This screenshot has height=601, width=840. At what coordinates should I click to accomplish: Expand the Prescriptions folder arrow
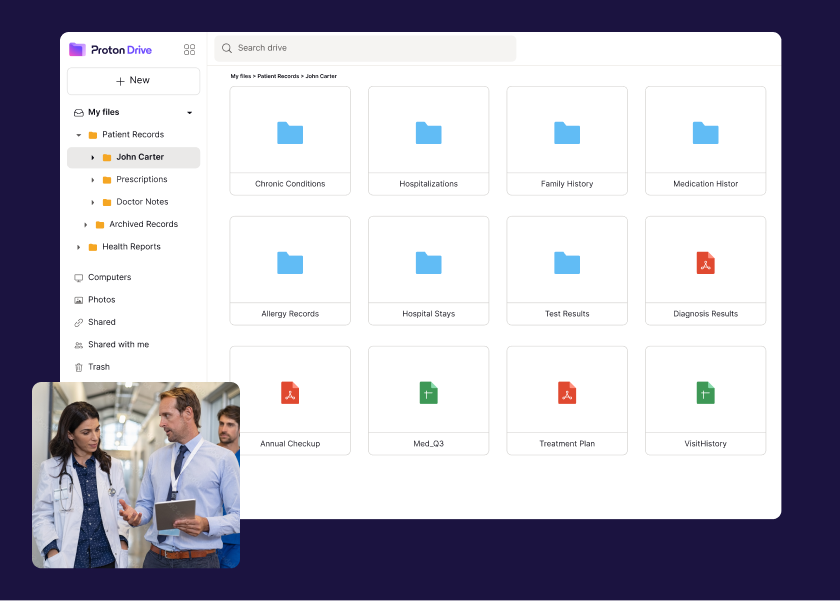point(93,180)
